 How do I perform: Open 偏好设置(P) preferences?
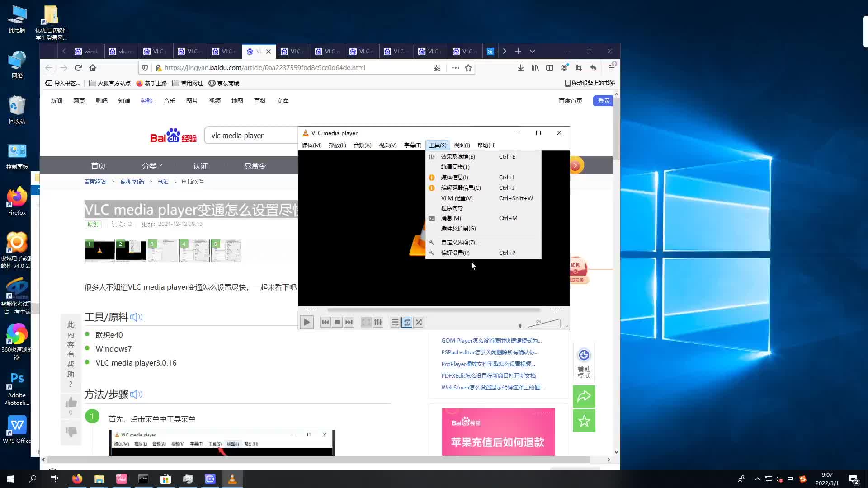coord(483,253)
